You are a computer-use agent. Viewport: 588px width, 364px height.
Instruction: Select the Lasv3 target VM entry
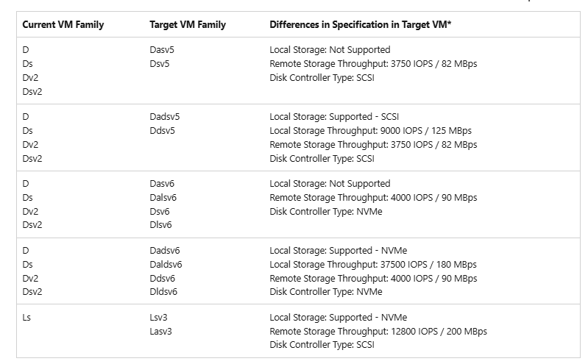coord(160,332)
